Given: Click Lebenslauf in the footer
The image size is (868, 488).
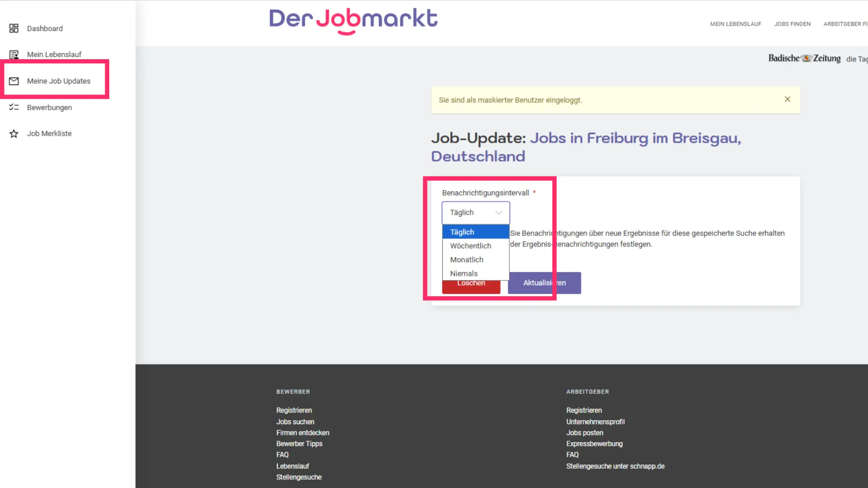Looking at the screenshot, I should 293,466.
